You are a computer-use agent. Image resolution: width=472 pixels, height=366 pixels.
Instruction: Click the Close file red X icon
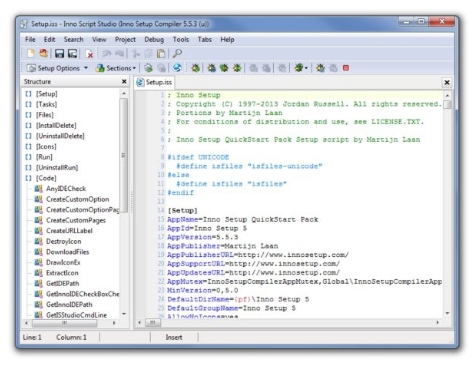89,54
